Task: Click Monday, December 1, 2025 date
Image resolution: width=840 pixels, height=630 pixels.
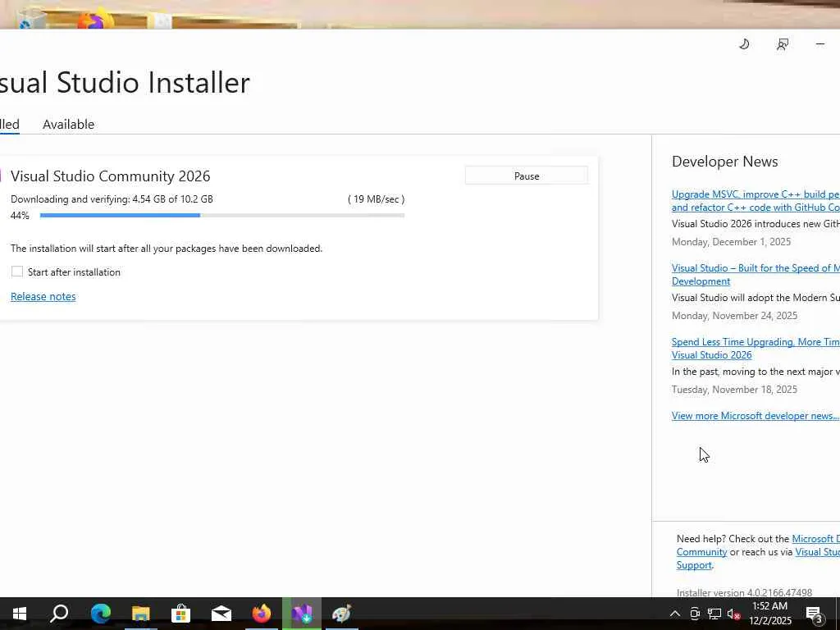Action: coord(731,242)
